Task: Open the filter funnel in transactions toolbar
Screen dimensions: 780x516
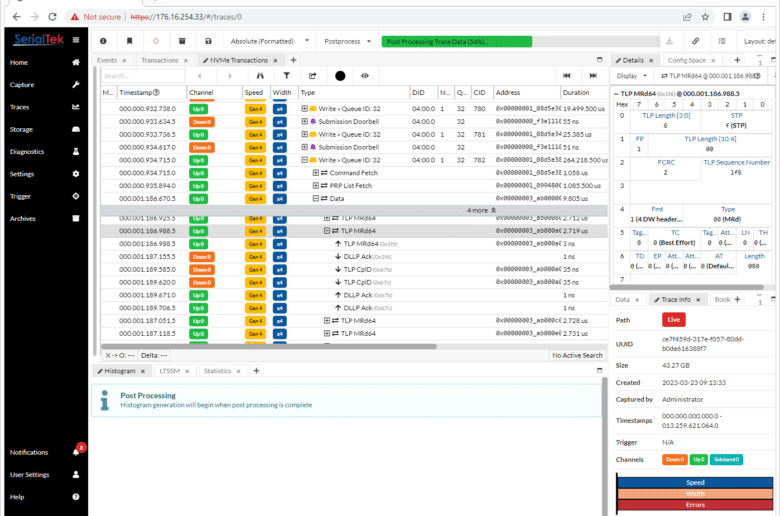Action: (x=287, y=76)
